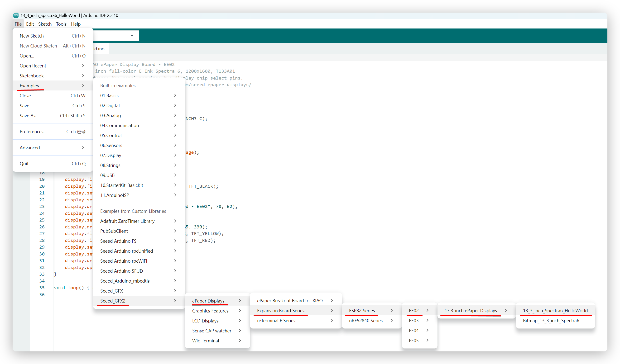Expand PubSubClient examples

(x=139, y=231)
